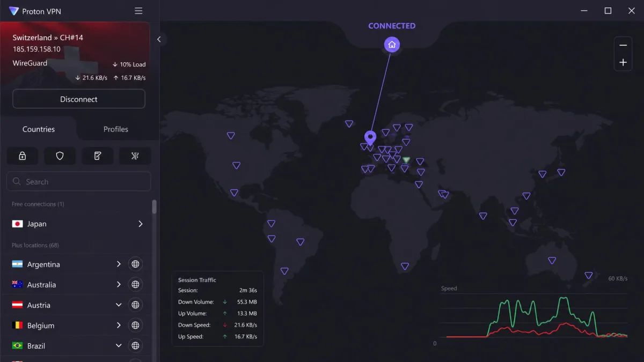
Task: Click the connected location pin in Switzerland
Action: [x=370, y=138]
